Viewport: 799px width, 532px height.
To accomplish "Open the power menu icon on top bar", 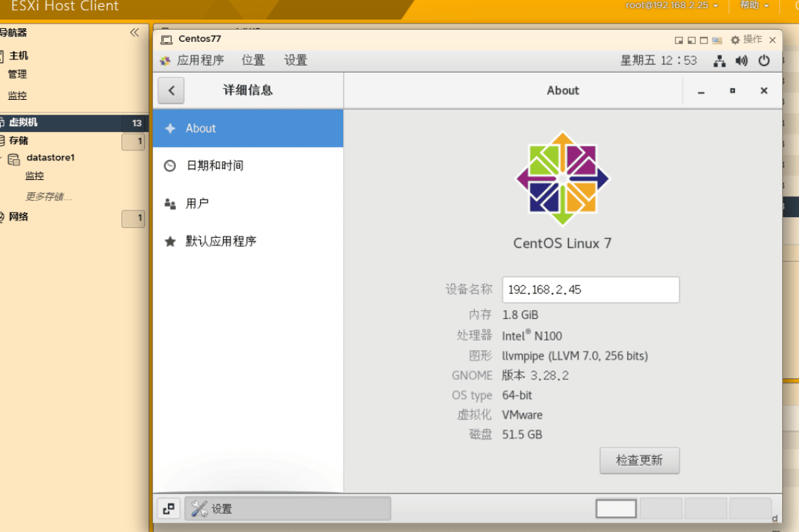I will coord(764,60).
